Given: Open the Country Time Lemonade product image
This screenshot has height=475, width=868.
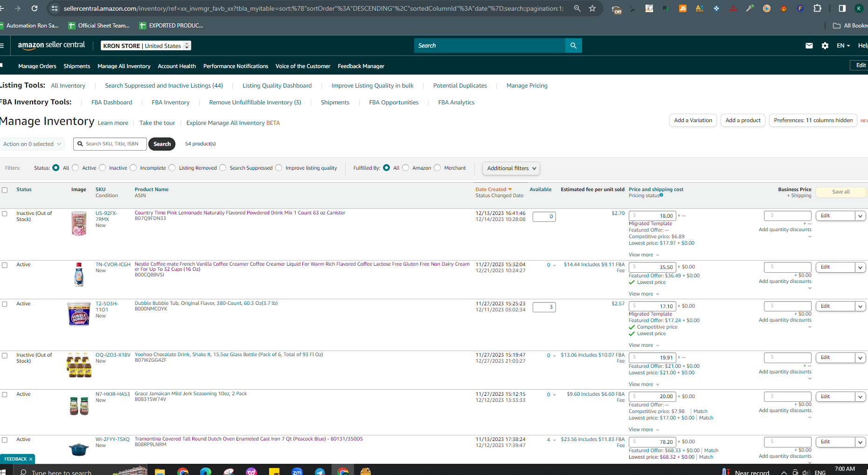Looking at the screenshot, I should tap(79, 223).
